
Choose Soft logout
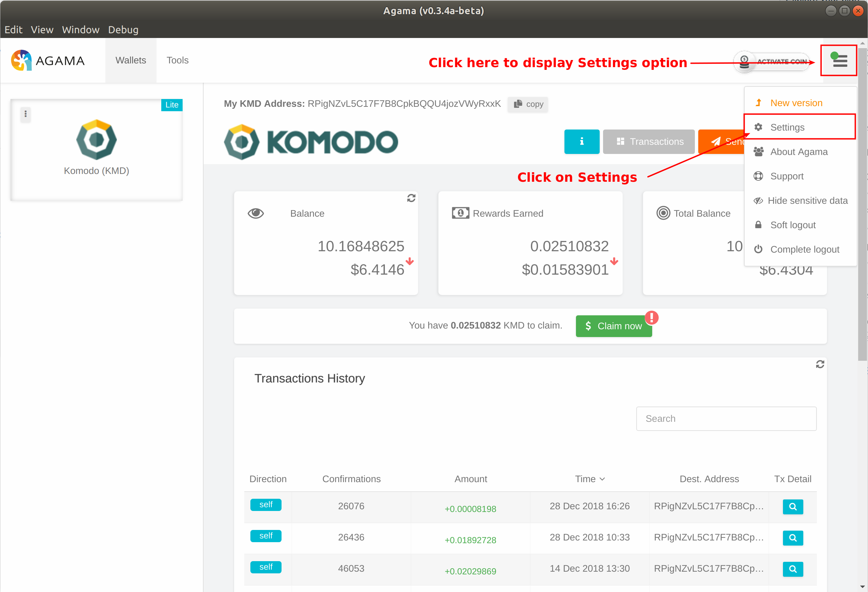(x=800, y=225)
